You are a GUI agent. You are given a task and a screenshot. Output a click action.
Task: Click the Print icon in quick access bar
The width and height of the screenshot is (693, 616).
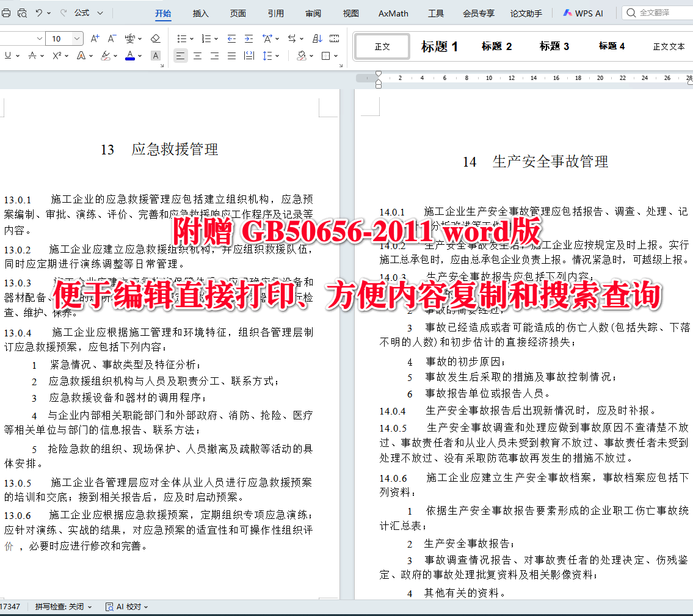[5, 13]
